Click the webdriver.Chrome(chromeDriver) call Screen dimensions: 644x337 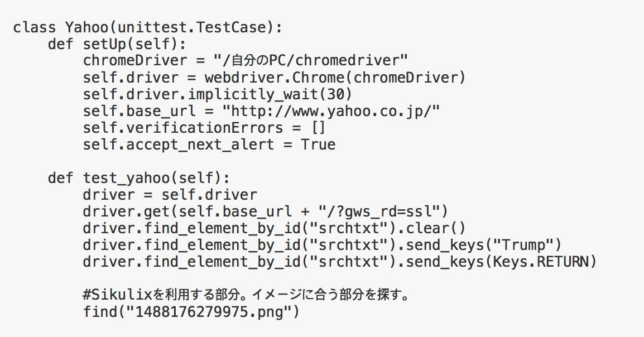tap(335, 78)
